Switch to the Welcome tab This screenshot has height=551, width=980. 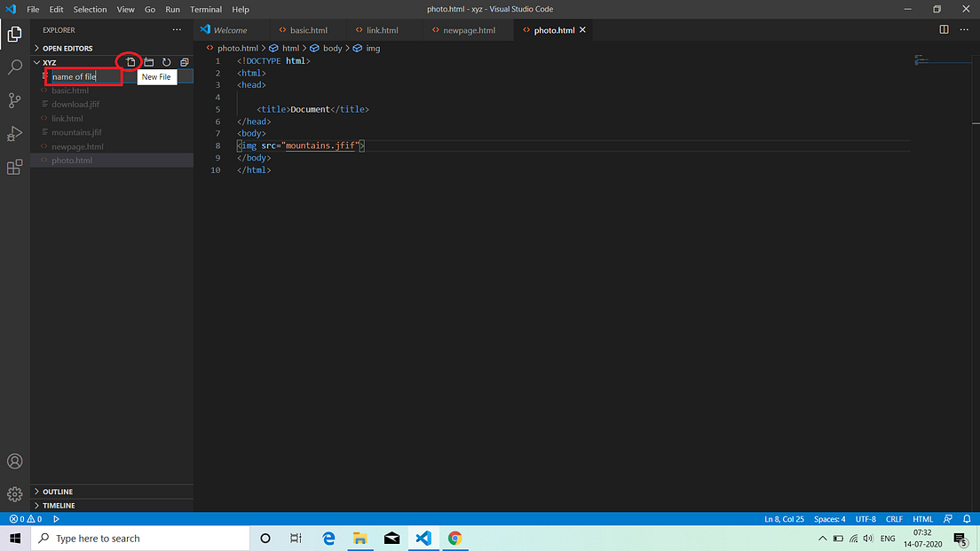(x=230, y=30)
